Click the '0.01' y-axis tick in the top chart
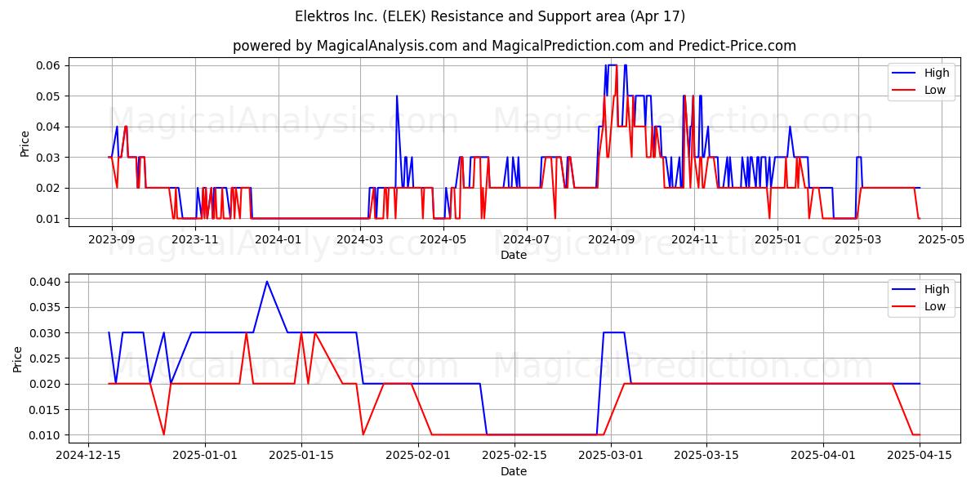The image size is (980, 490). click(x=49, y=219)
